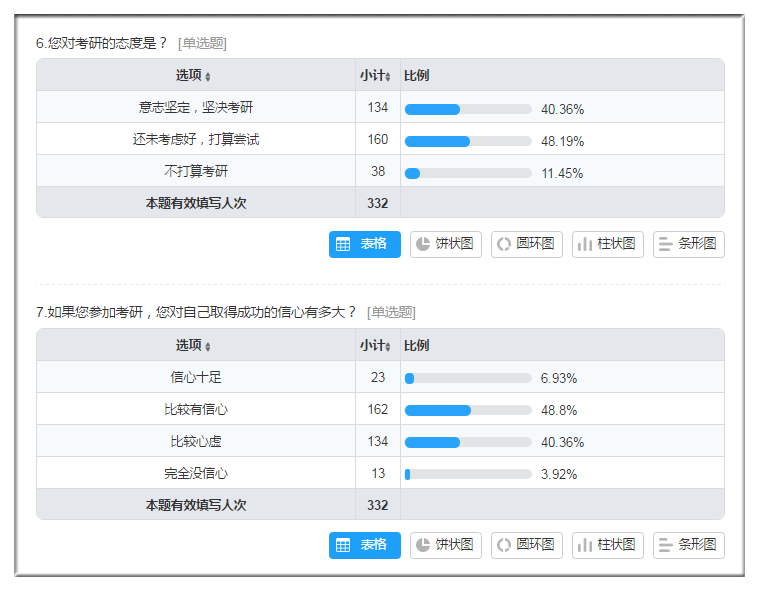Click pie chart icon under question 6
Viewport: 759px width, 591px height.
(x=423, y=244)
